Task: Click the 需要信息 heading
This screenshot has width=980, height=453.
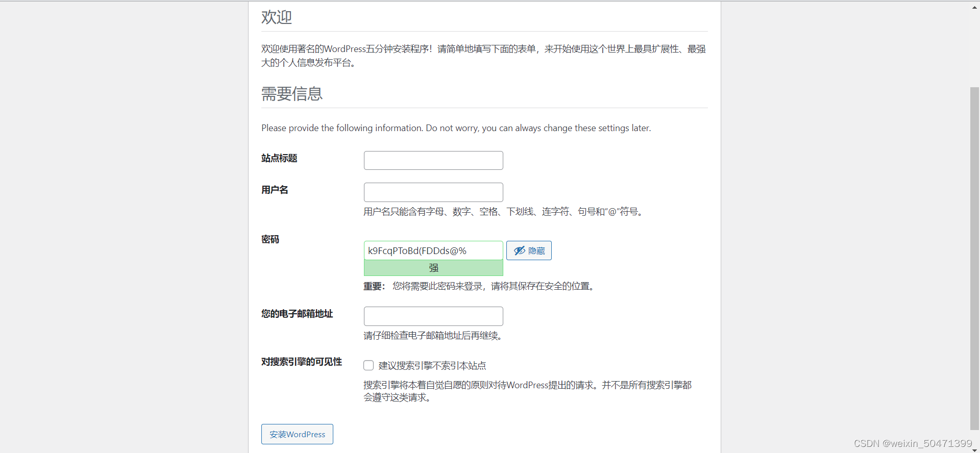Action: [292, 94]
